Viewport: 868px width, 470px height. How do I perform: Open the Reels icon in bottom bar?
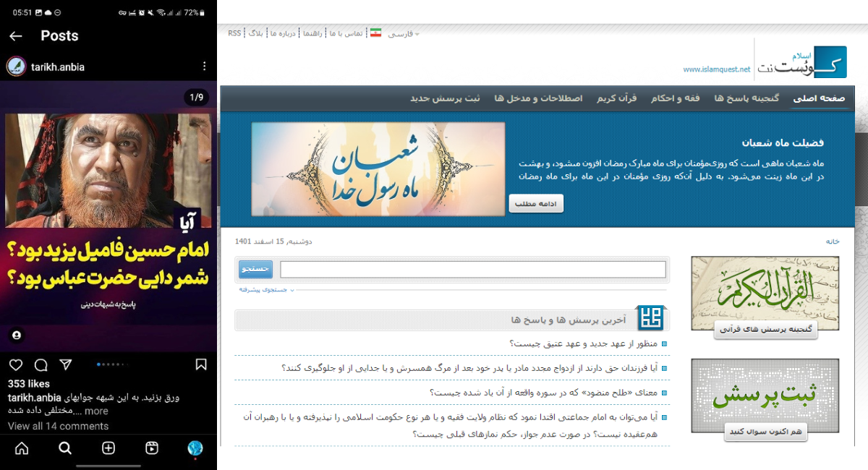(152, 448)
